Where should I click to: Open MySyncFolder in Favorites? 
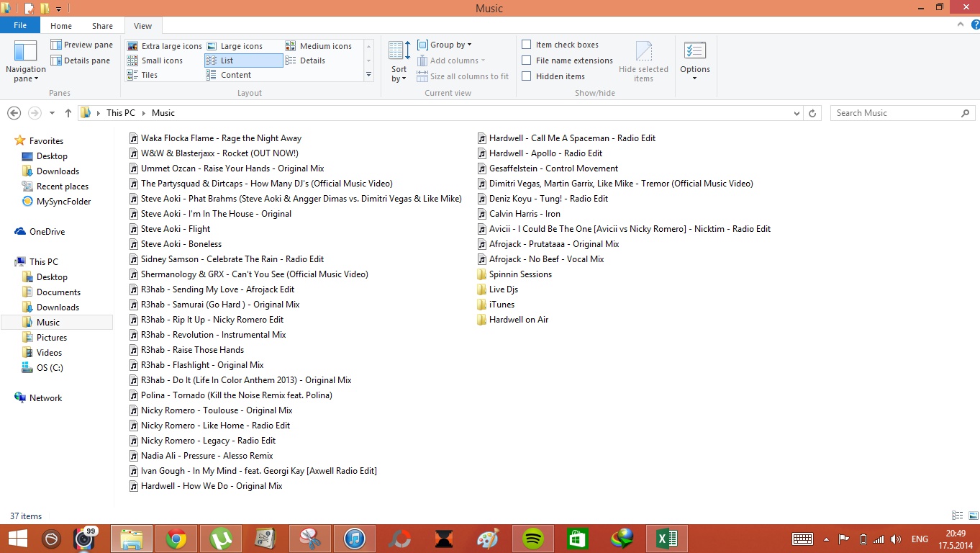63,202
